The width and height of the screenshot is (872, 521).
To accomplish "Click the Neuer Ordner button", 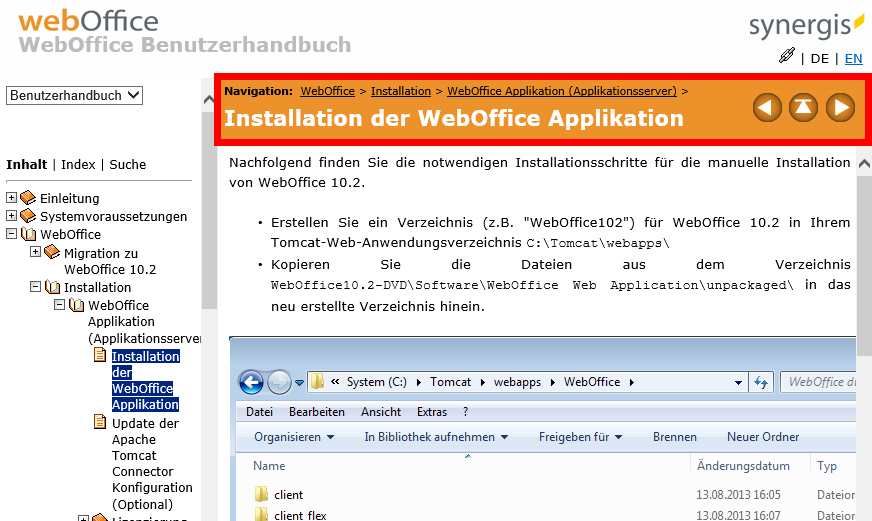I will pos(763,437).
